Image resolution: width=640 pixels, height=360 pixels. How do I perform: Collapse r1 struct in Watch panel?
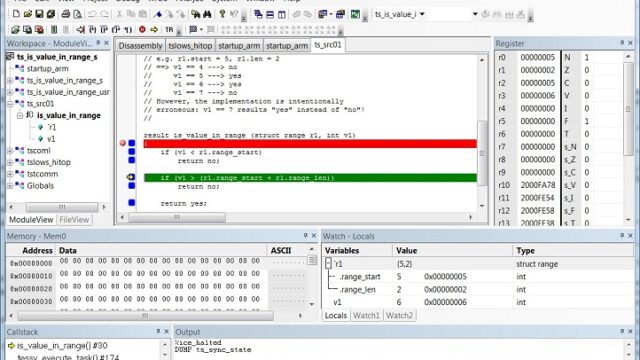[328, 264]
